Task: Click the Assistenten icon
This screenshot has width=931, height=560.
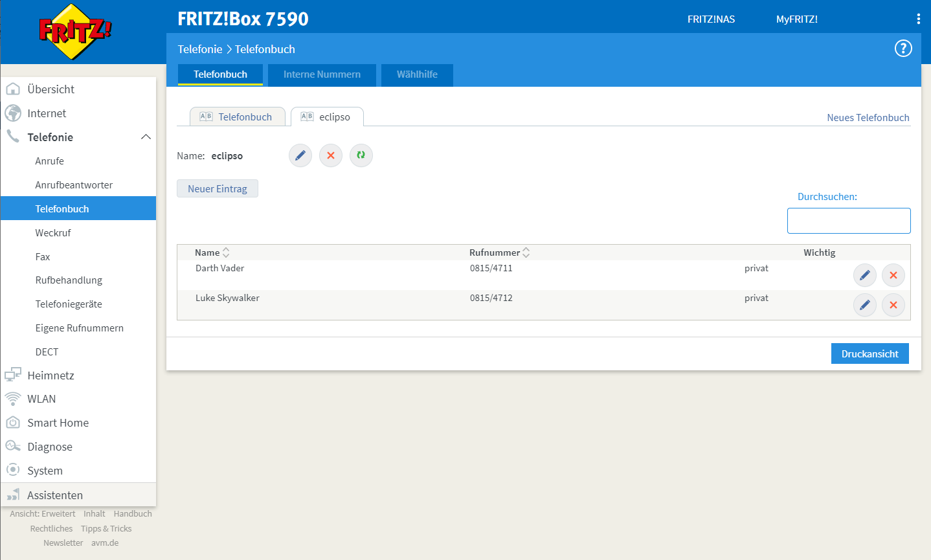Action: coord(13,495)
